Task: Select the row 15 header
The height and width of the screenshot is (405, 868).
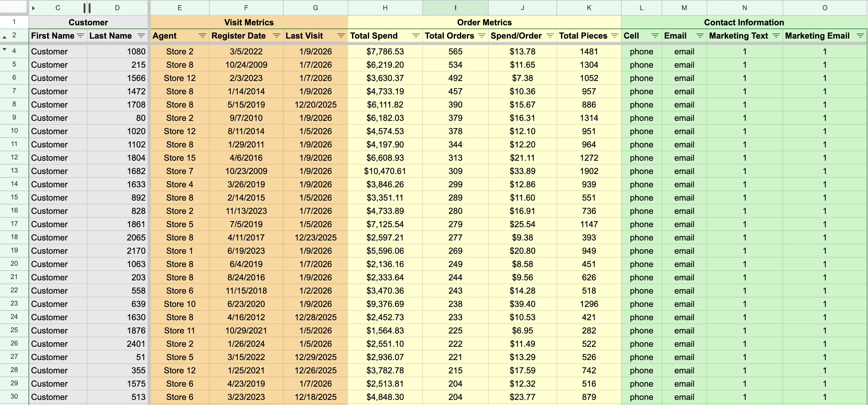Action: [14, 198]
